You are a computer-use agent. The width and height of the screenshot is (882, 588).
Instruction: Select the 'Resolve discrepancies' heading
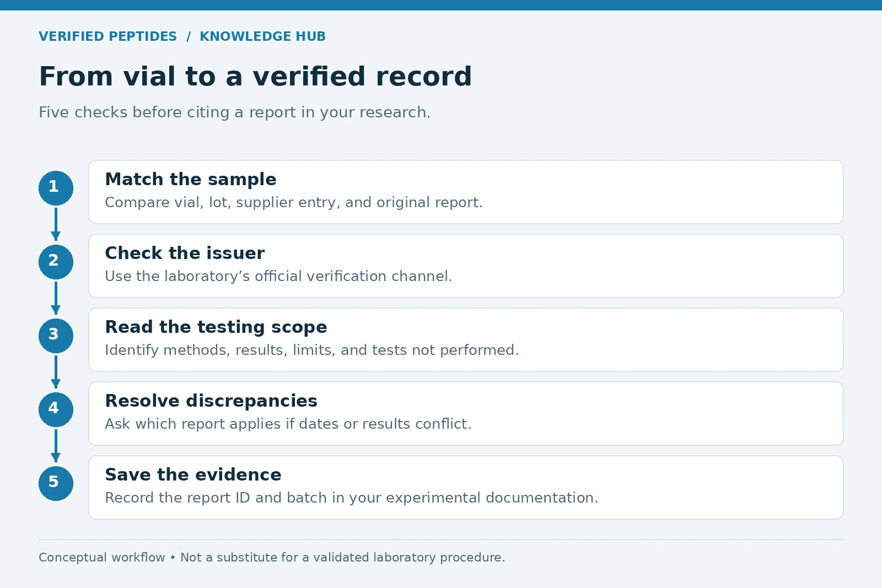211,401
